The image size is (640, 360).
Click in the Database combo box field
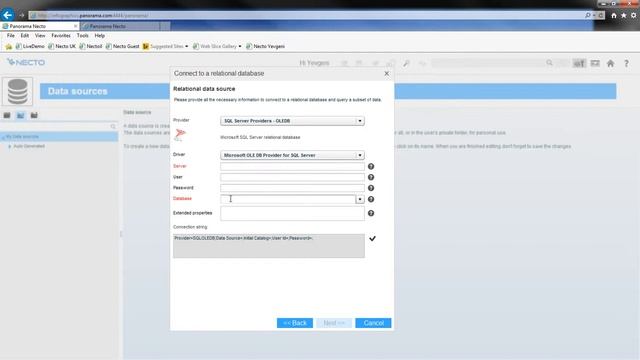click(288, 199)
